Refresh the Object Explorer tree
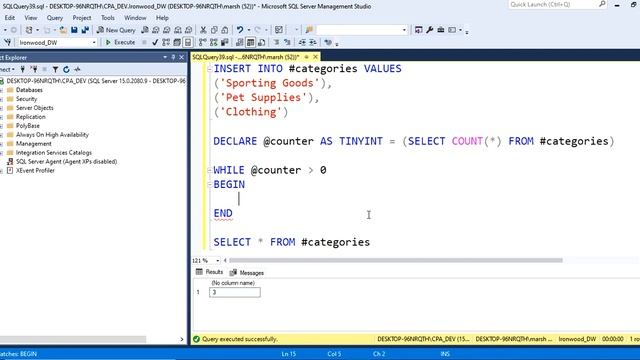 pos(66,69)
